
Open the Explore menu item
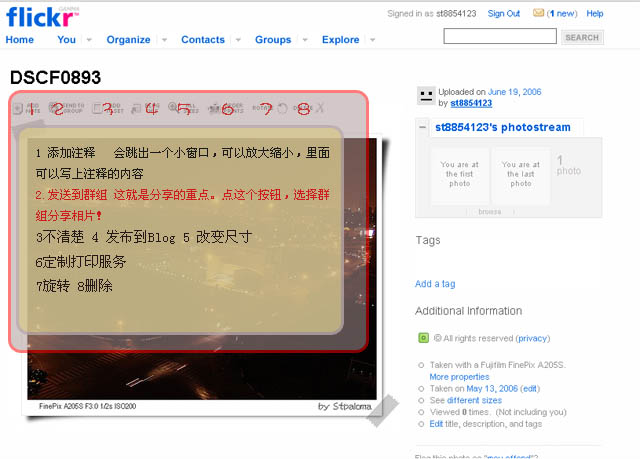click(x=340, y=40)
